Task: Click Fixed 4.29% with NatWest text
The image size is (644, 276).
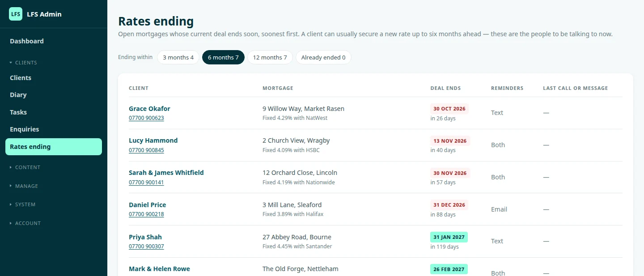Action: click(295, 118)
